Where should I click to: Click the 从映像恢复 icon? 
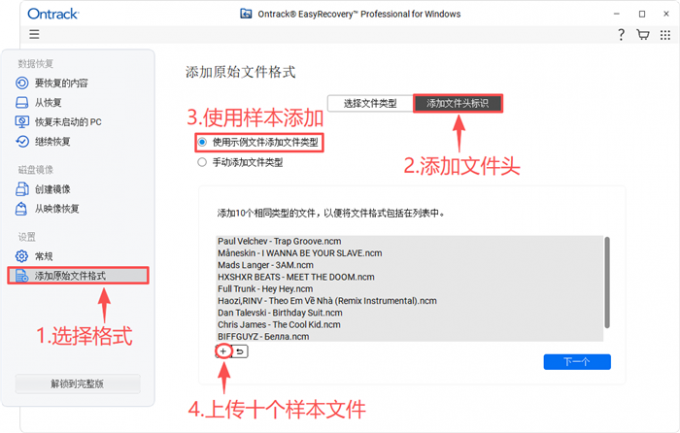pos(21,209)
